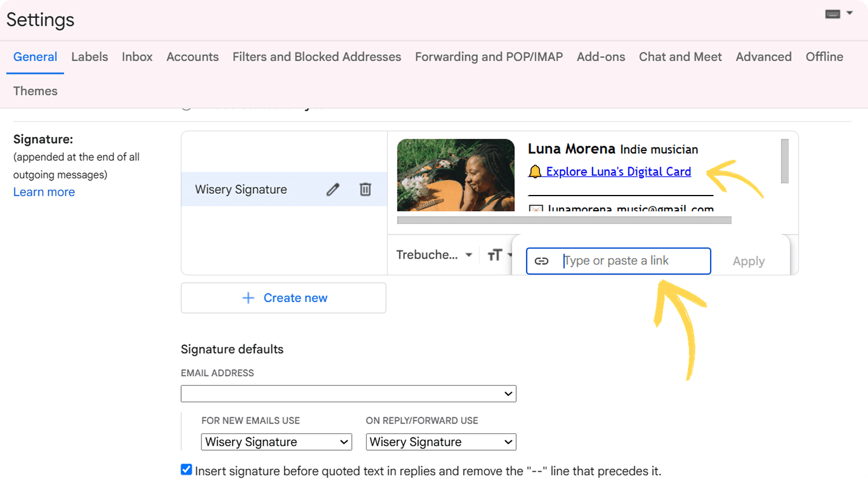Click the Signature defaults heading
Image resolution: width=868 pixels, height=486 pixels.
point(232,349)
